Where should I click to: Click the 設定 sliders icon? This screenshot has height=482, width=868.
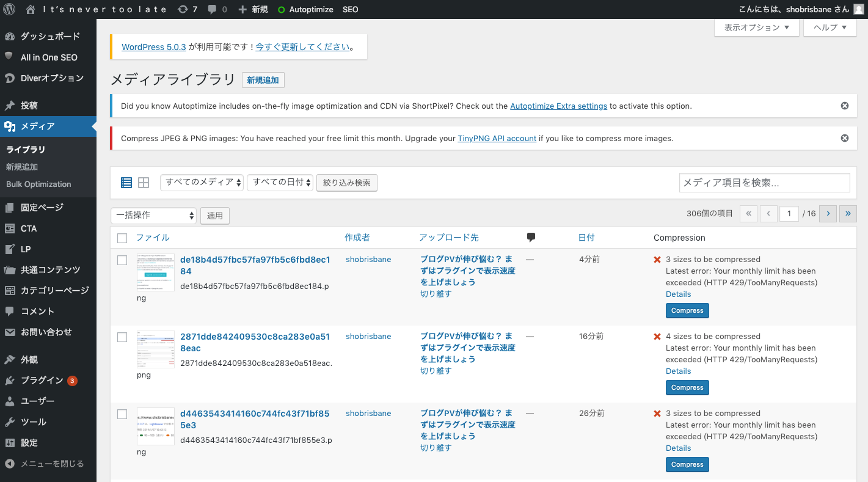click(x=9, y=443)
